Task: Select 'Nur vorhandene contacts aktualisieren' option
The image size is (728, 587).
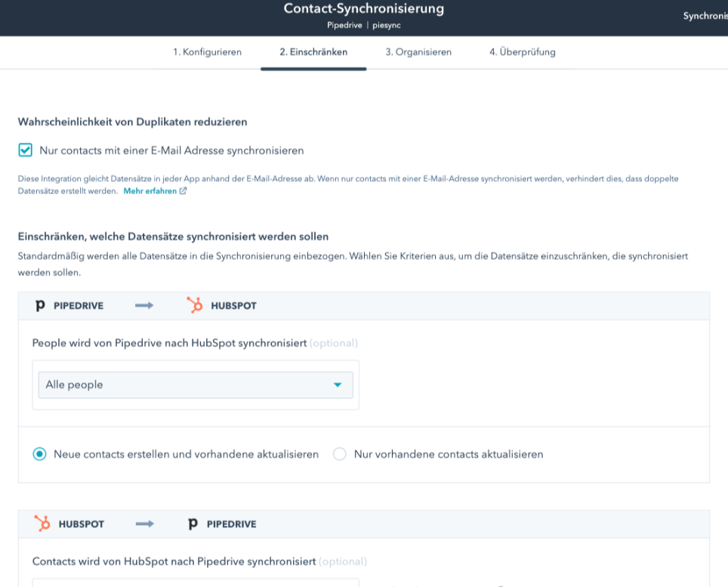Action: tap(339, 454)
